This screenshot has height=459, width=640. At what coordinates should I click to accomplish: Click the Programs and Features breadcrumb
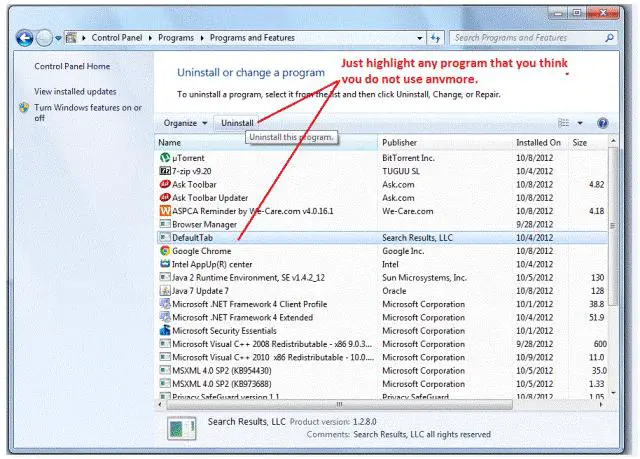coord(252,38)
